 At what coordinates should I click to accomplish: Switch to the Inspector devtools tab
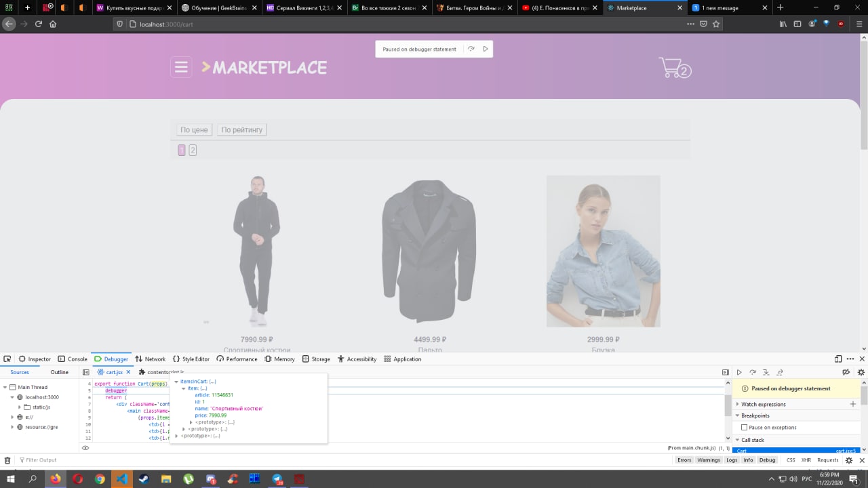pos(35,359)
